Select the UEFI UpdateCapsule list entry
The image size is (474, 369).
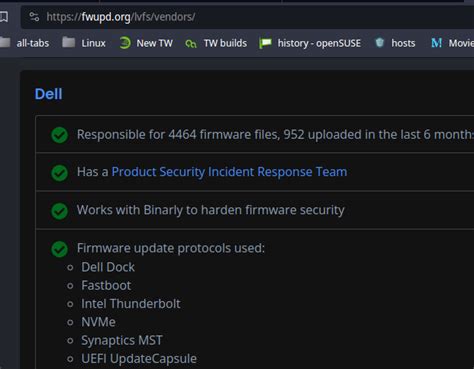[x=139, y=359]
